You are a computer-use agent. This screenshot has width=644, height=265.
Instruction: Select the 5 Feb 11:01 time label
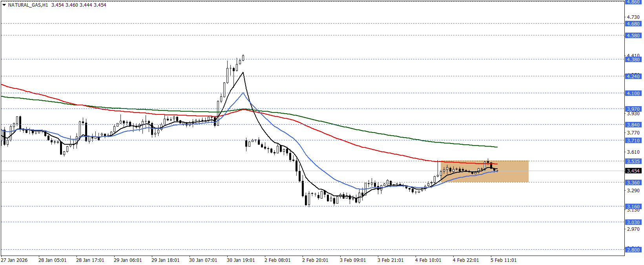point(504,260)
